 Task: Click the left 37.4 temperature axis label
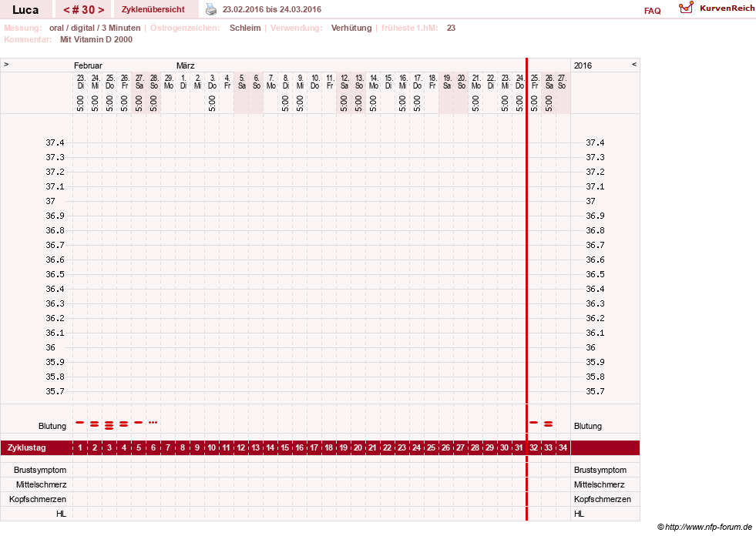tap(55, 142)
